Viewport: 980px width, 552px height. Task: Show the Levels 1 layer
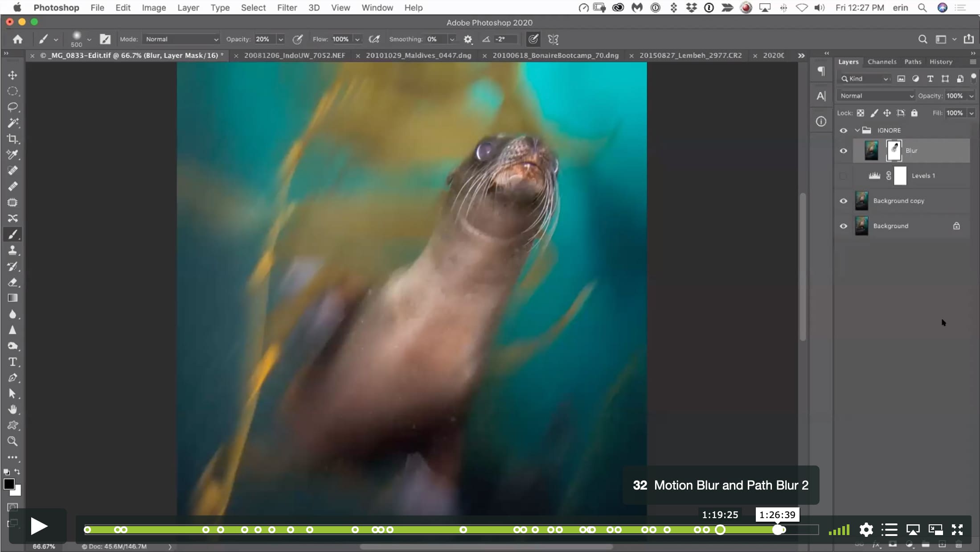[843, 176]
